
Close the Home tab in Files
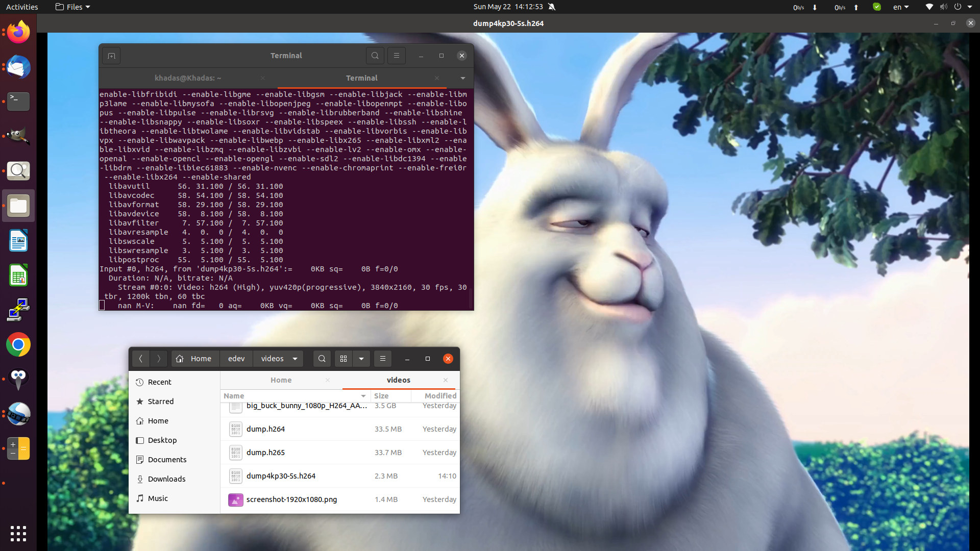[328, 380]
